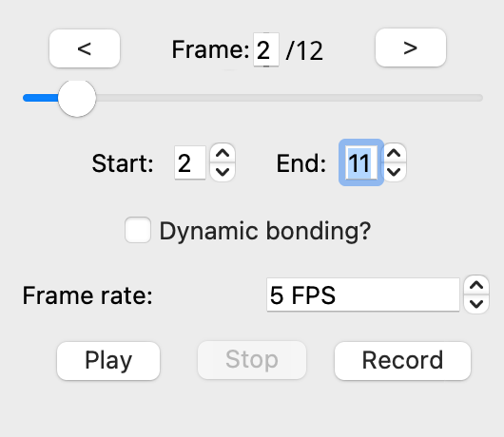Lower the frame rate with the down arrow
The width and height of the screenshot is (504, 437).
[x=476, y=304]
